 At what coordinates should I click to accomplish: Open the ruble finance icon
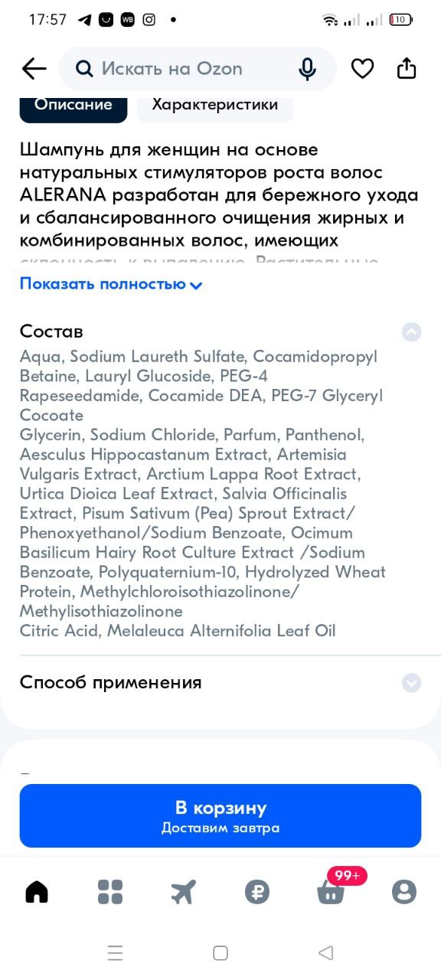click(x=257, y=891)
